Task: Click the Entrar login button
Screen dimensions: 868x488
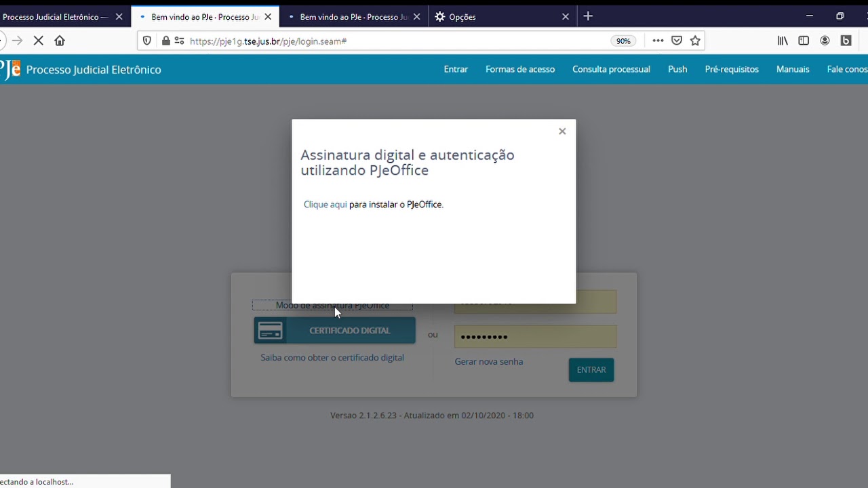Action: 591,370
